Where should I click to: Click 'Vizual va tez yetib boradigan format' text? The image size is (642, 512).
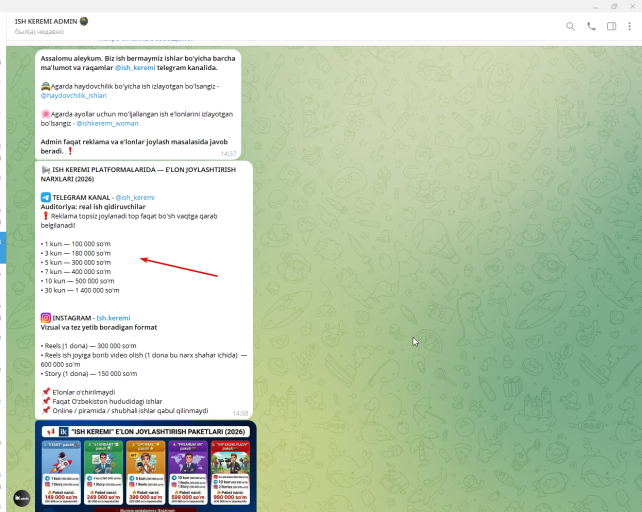99,327
